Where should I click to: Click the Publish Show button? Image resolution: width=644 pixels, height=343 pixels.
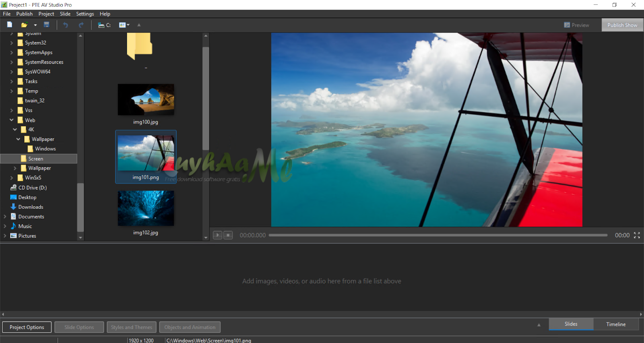click(x=622, y=25)
